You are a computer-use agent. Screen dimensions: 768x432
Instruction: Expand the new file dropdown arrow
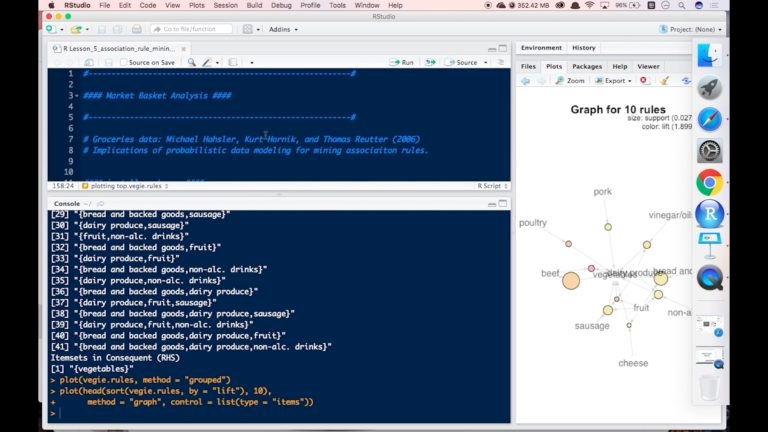coord(62,30)
